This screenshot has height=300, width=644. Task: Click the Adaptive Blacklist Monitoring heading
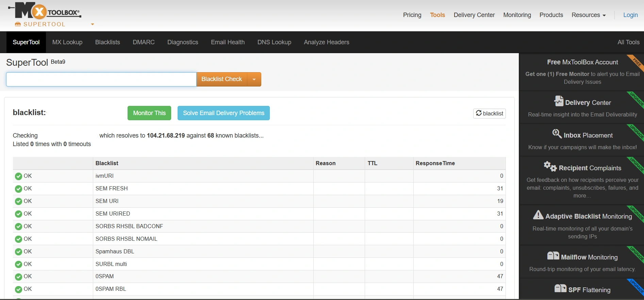[589, 217]
